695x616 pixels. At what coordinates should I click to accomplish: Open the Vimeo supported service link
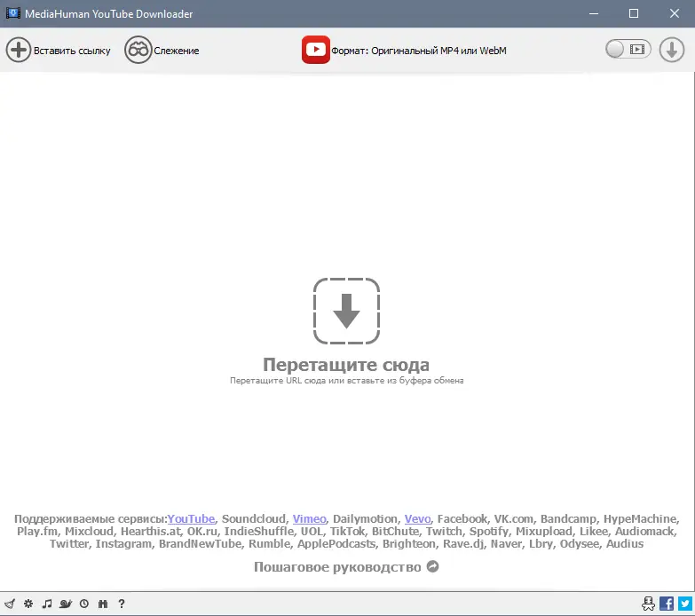pos(310,518)
